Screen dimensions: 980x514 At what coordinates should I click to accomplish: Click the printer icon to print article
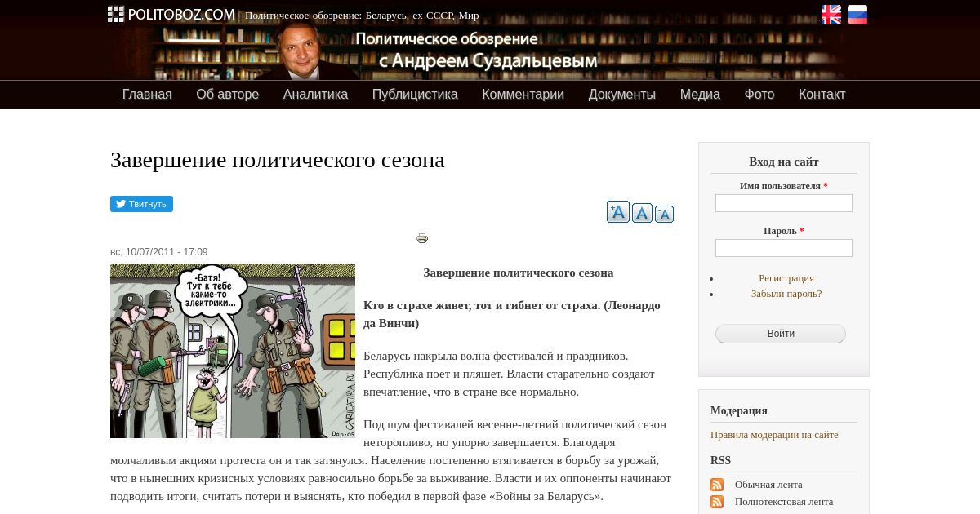422,238
